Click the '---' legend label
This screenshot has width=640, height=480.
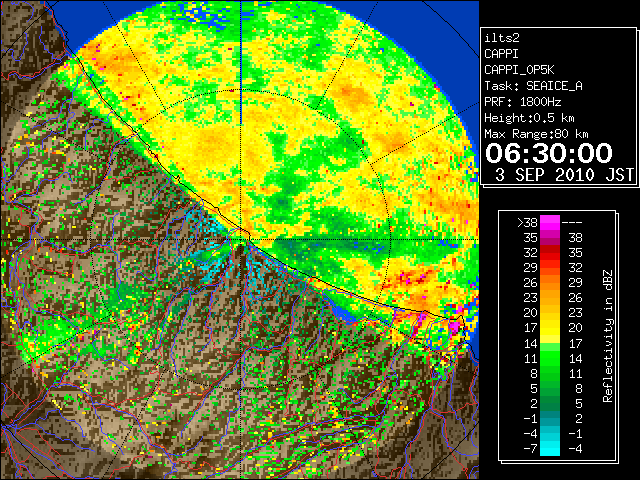572,223
